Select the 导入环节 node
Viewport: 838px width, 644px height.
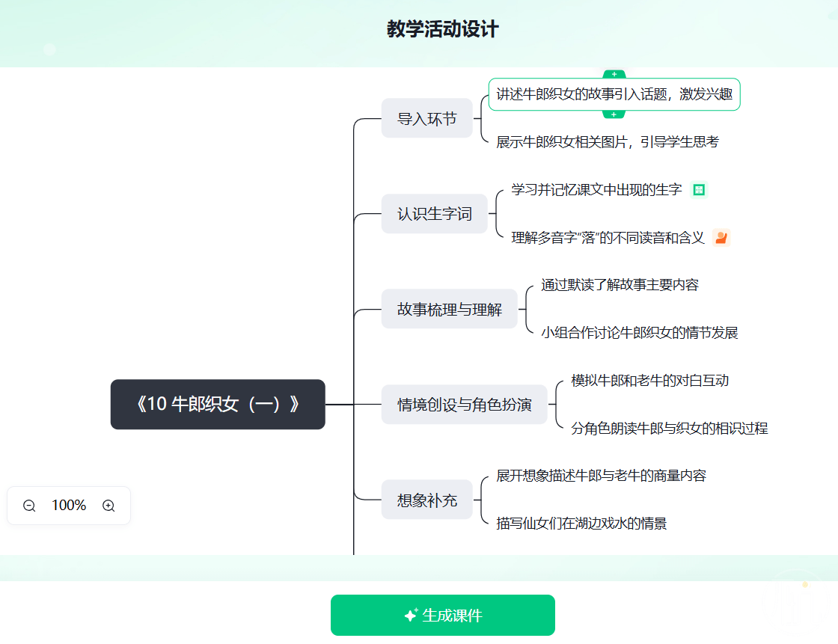(x=427, y=118)
